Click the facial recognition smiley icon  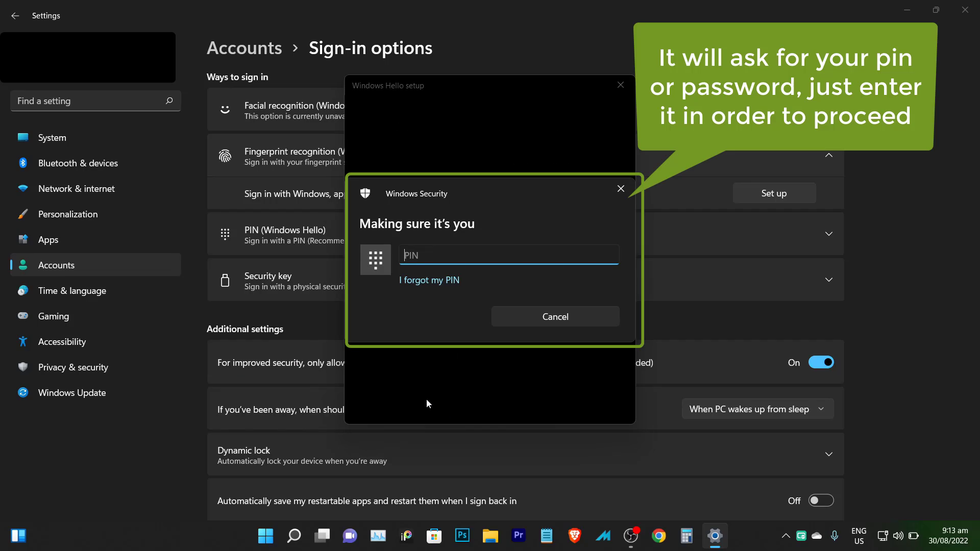[x=225, y=110]
